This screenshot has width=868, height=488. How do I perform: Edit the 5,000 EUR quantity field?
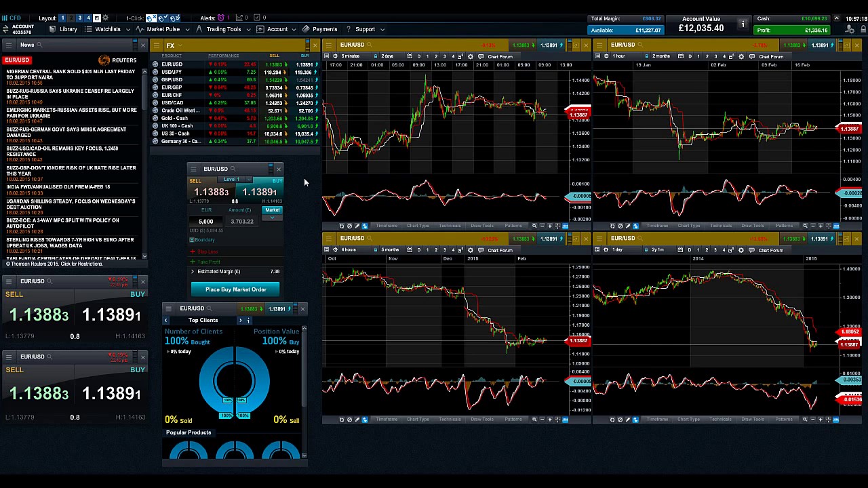[205, 222]
